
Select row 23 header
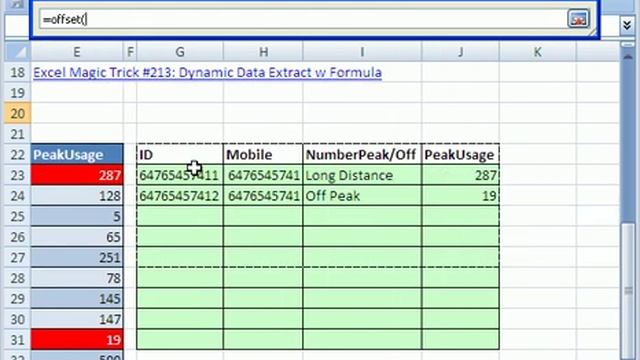pos(17,175)
